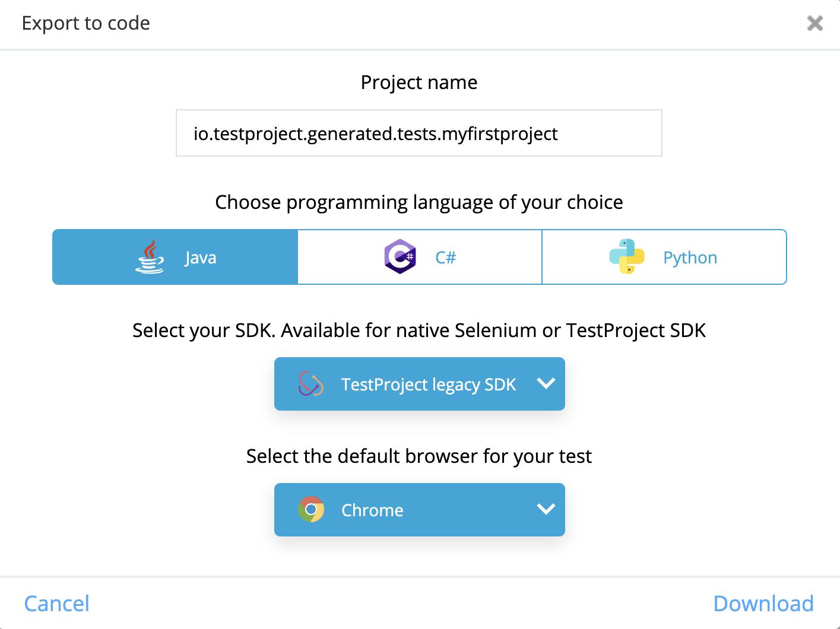Viewport: 840px width, 629px height.
Task: Click the C# hexagon logo icon
Action: click(x=400, y=256)
